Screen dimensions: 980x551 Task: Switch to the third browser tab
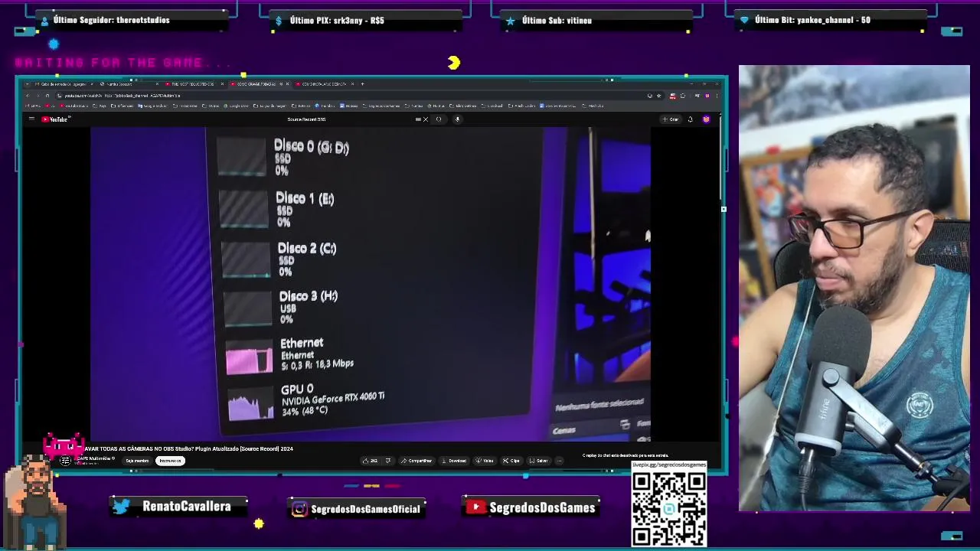coord(194,83)
